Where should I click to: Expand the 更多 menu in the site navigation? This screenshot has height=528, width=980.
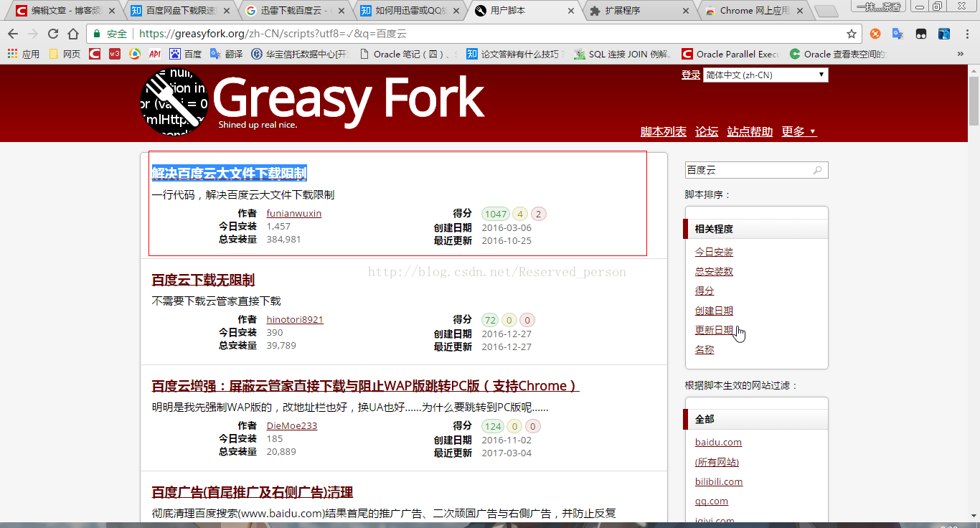(799, 131)
